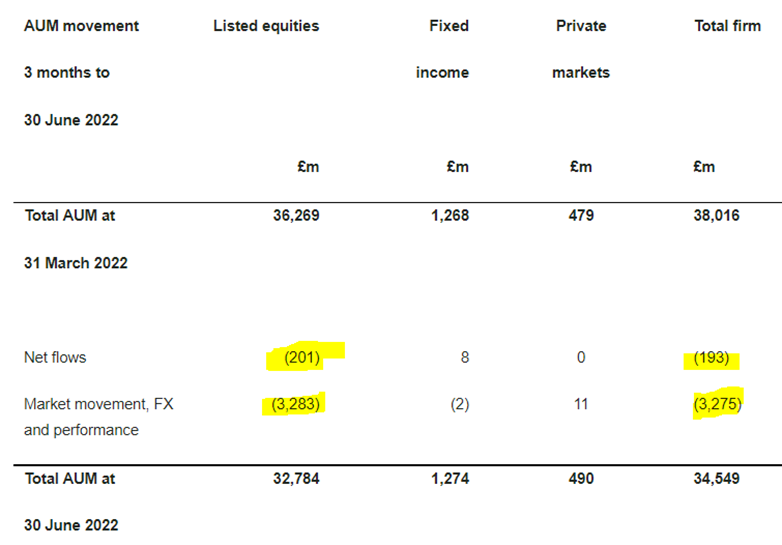This screenshot has height=545, width=782.
Task: Click the 38,016 total opening AUM value
Action: point(717,215)
